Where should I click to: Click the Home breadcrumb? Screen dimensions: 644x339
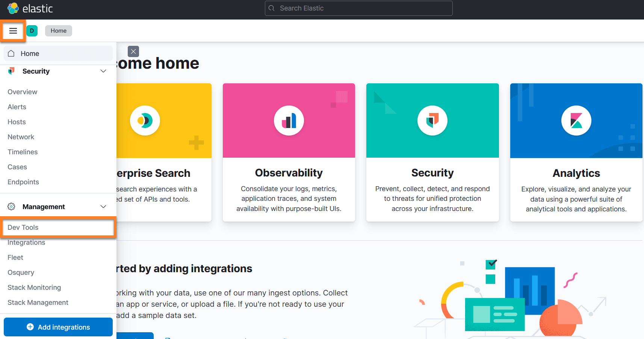point(59,31)
